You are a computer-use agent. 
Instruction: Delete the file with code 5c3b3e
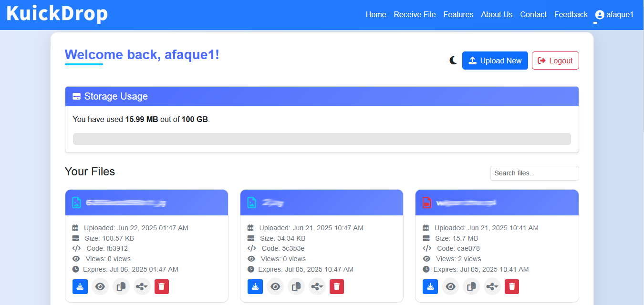pyautogui.click(x=337, y=286)
